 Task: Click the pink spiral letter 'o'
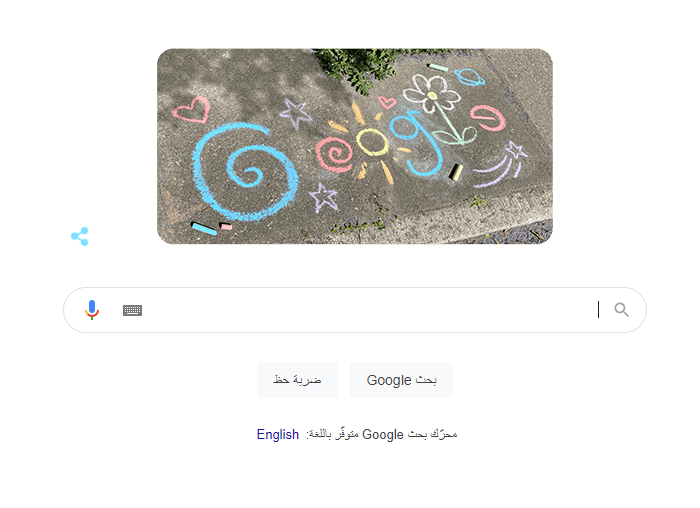click(334, 154)
